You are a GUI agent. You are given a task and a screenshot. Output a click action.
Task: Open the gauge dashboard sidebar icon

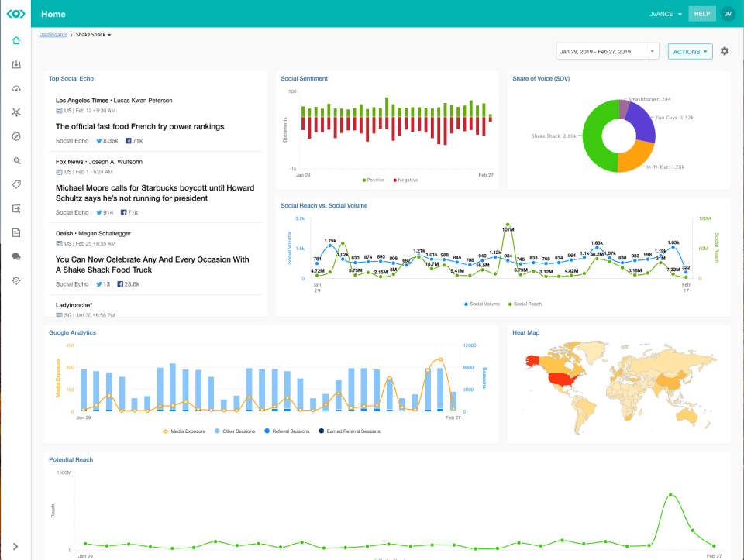(x=16, y=88)
